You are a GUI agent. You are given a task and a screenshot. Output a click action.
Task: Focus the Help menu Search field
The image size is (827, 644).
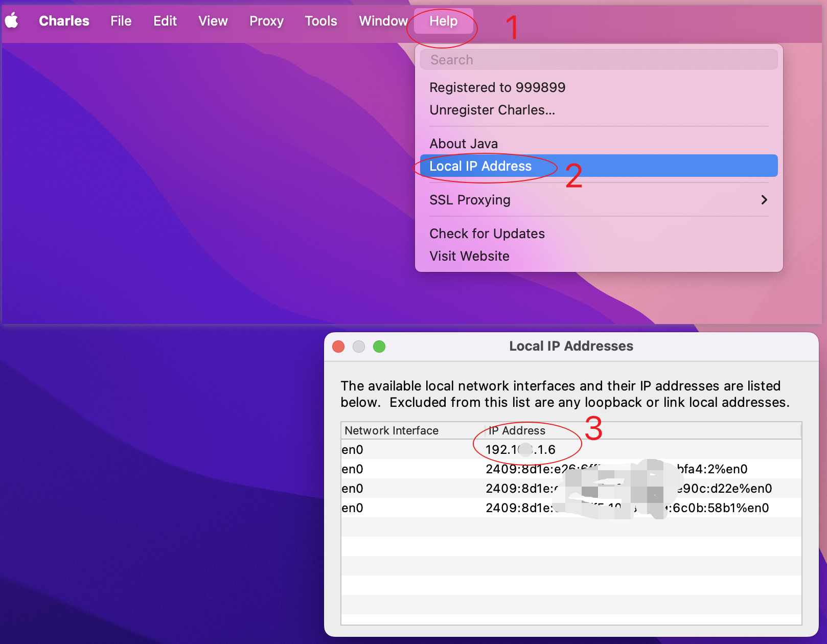click(599, 60)
